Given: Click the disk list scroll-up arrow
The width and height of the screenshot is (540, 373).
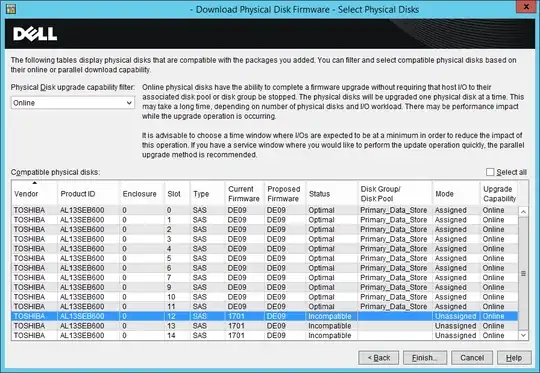Looking at the screenshot, I should pyautogui.click(x=523, y=211).
